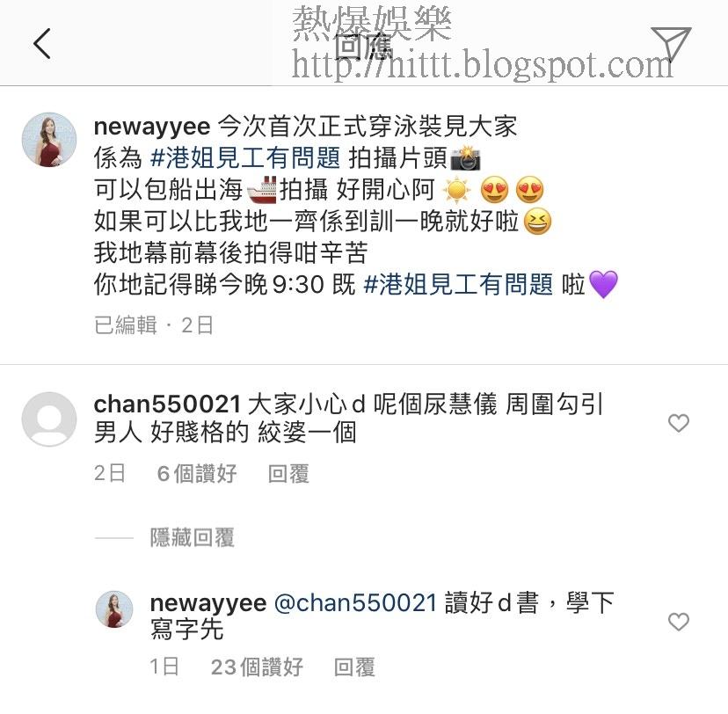Screen dimensions: 728x714
Task: Reply to newayyee's reply using 回覆
Action: pos(354,667)
